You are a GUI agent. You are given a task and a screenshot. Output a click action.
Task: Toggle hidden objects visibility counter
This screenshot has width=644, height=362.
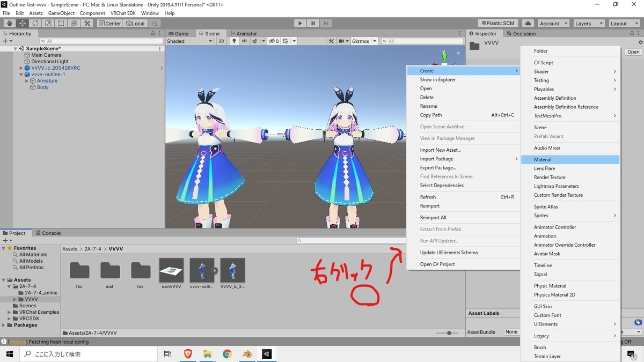click(274, 41)
